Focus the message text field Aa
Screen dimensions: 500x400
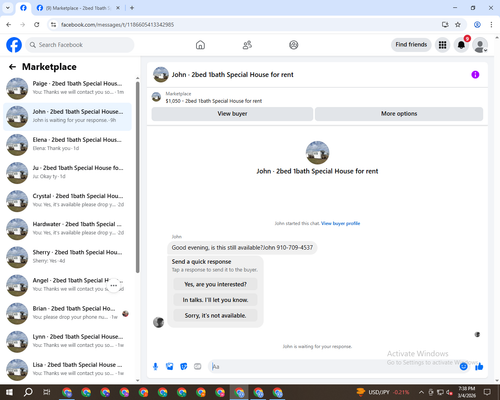click(333, 367)
